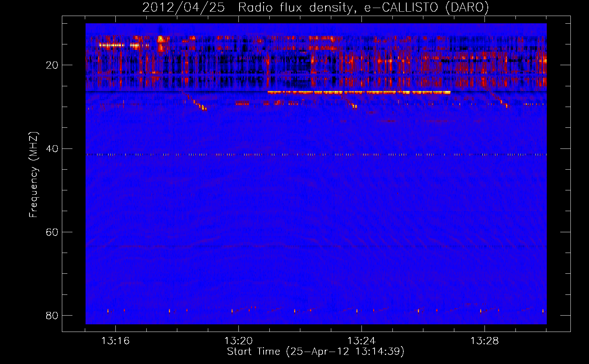Click the 13:16 time tick label
Viewport: 589px width, 364px height.
115,341
